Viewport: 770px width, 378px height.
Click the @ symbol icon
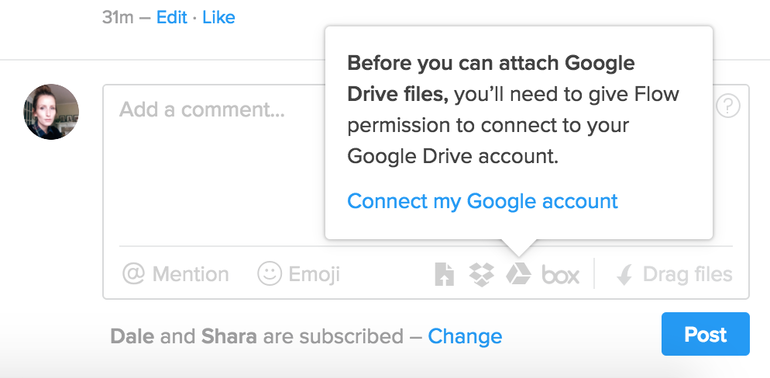tap(134, 274)
